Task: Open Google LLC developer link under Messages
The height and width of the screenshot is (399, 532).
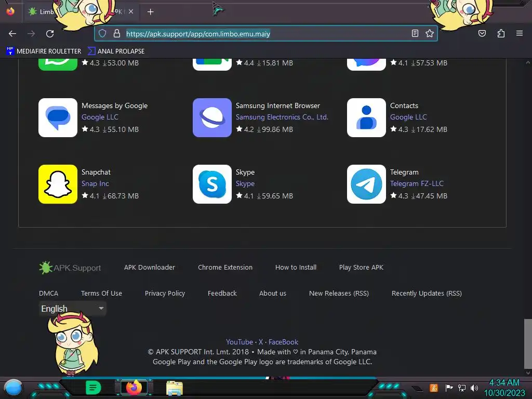Action: click(100, 117)
